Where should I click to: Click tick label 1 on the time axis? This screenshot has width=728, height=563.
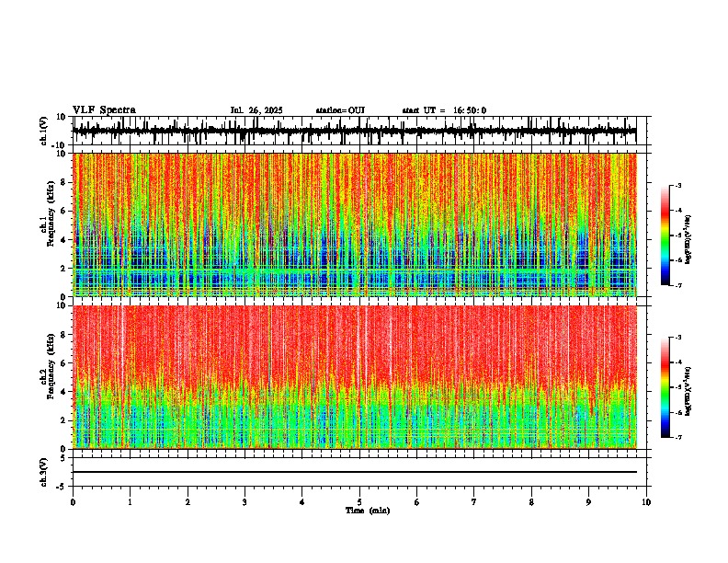pyautogui.click(x=130, y=502)
